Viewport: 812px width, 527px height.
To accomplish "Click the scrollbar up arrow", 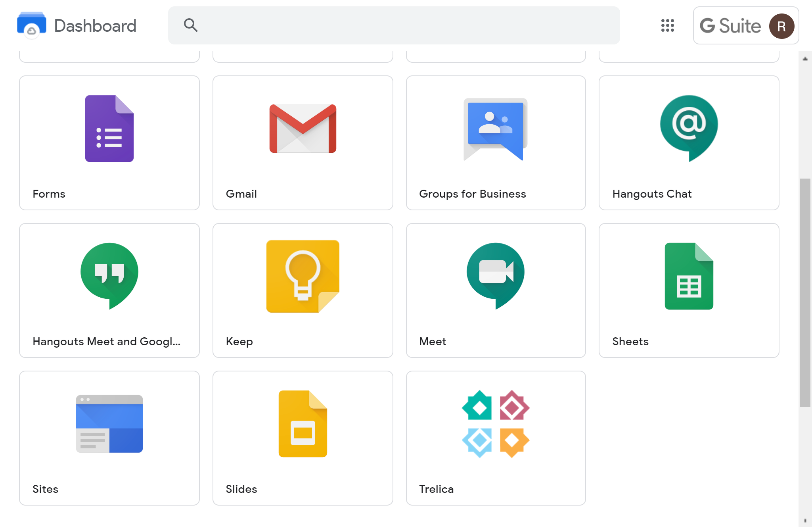I will [x=805, y=59].
